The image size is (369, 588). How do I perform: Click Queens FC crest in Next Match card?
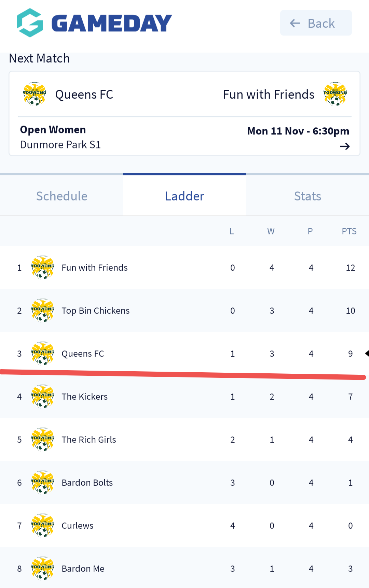pyautogui.click(x=34, y=94)
